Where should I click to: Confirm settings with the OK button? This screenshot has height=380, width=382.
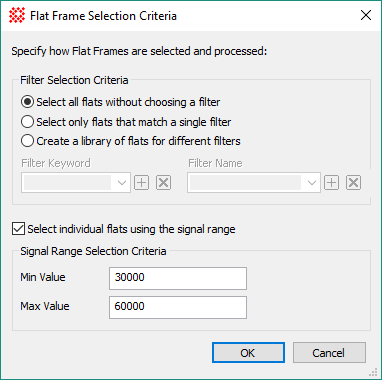click(248, 353)
